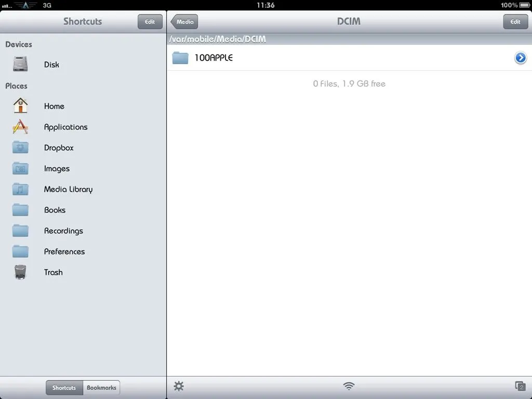Image resolution: width=532 pixels, height=399 pixels.
Task: Open settings gear in bottom toolbar
Action: tap(179, 386)
